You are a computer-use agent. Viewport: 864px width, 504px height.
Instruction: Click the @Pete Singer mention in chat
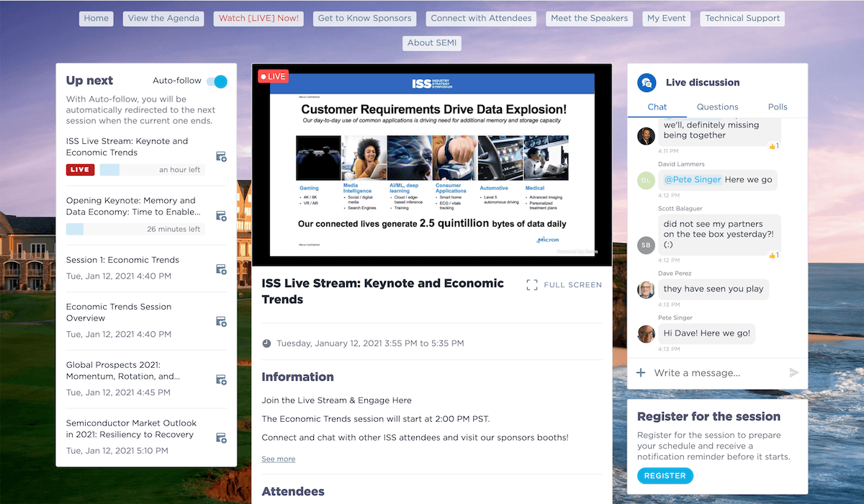692,180
